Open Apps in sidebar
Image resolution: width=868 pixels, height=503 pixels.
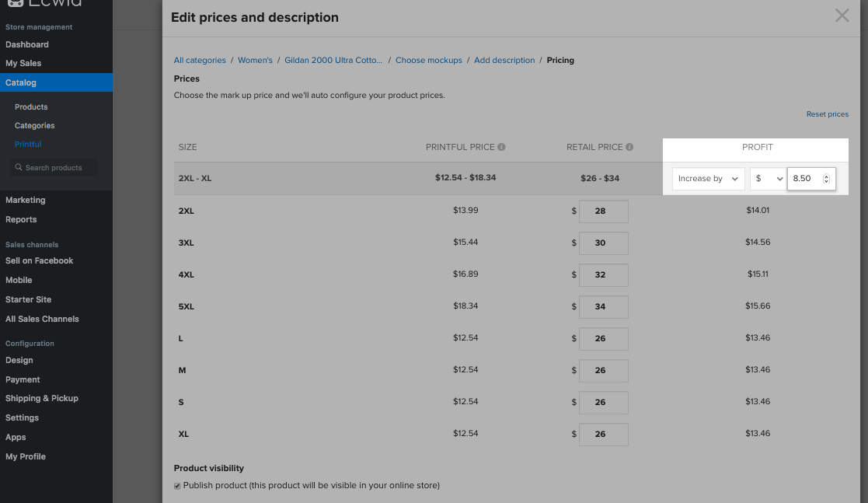coord(16,437)
